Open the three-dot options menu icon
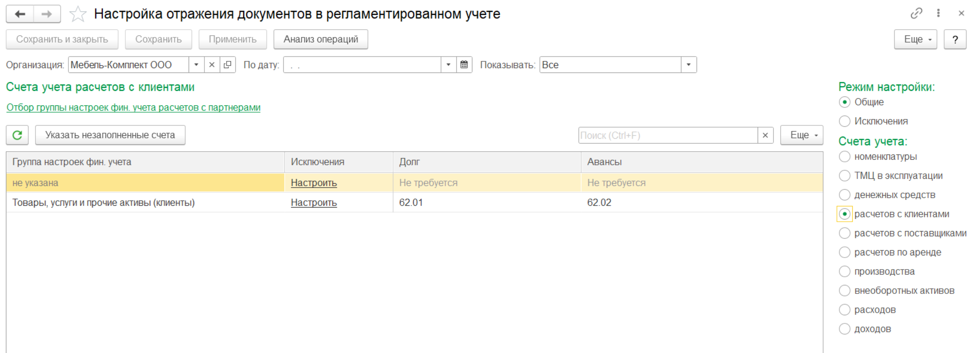 point(938,13)
